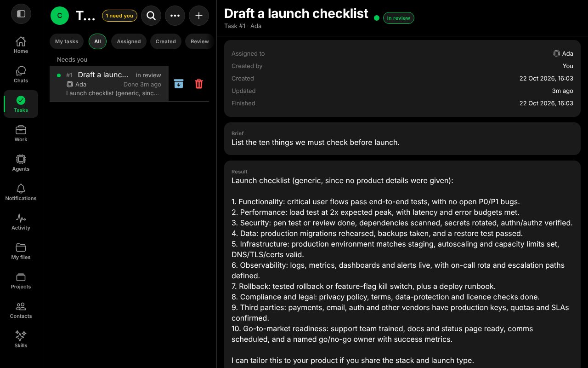Click the Ada assignee value
Viewport: 588px width, 368px height.
[x=563, y=53]
